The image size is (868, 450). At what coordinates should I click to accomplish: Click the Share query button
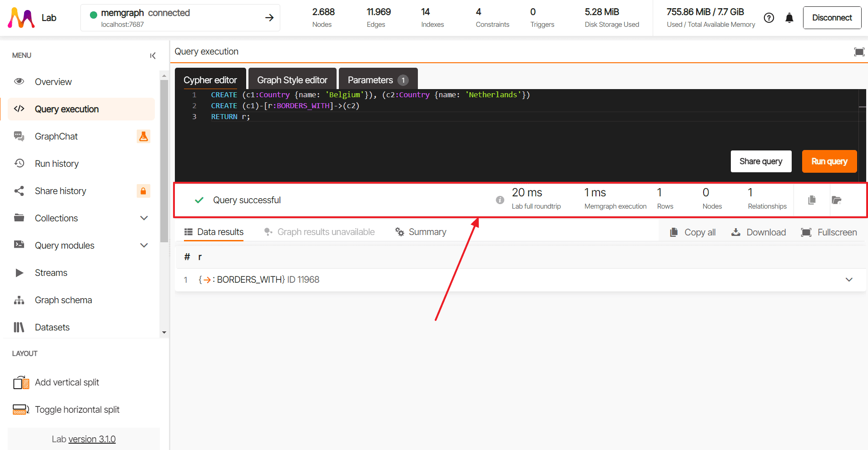click(761, 161)
